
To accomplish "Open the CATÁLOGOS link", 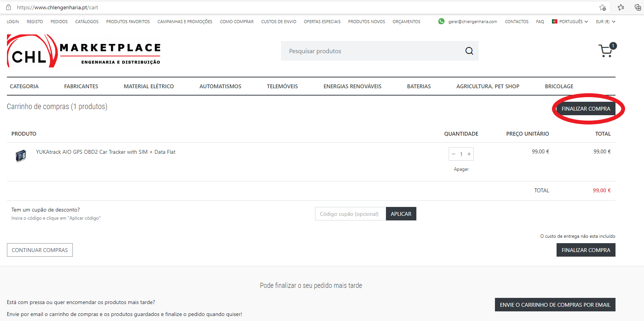I will pyautogui.click(x=87, y=22).
